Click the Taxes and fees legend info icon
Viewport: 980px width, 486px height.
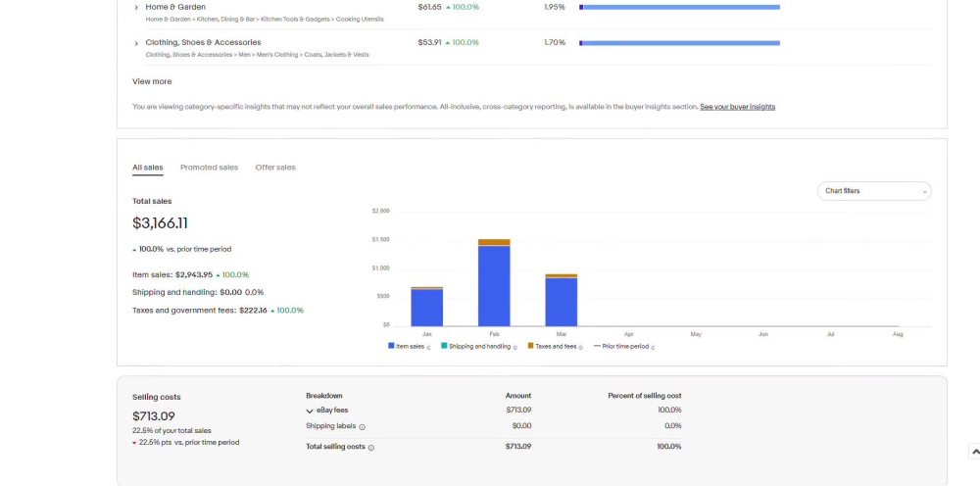(x=580, y=347)
